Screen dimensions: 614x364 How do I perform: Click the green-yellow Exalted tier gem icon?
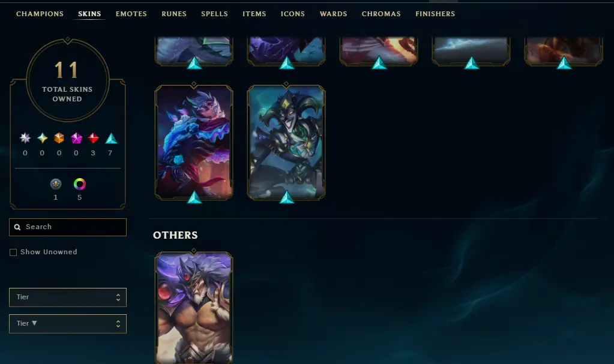click(42, 138)
